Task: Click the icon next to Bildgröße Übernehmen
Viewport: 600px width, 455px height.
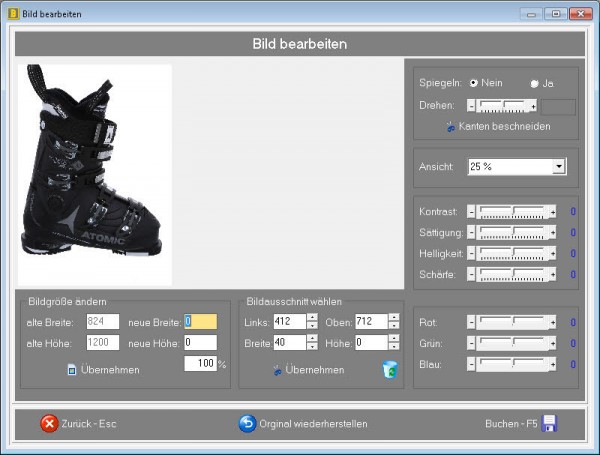Action: point(72,370)
